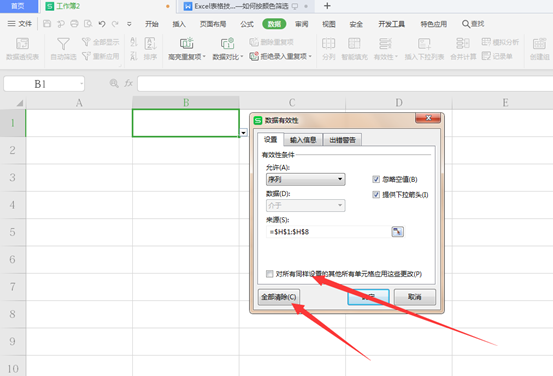Switch to the 视图 ribbon tab
Viewport: 553px width, 376px height.
pyautogui.click(x=329, y=24)
